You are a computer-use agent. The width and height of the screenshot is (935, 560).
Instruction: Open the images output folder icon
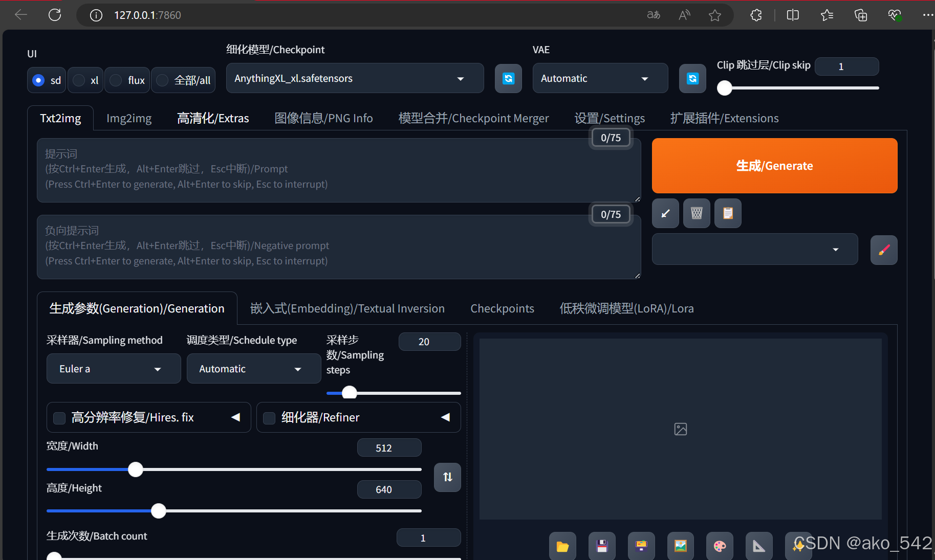562,546
